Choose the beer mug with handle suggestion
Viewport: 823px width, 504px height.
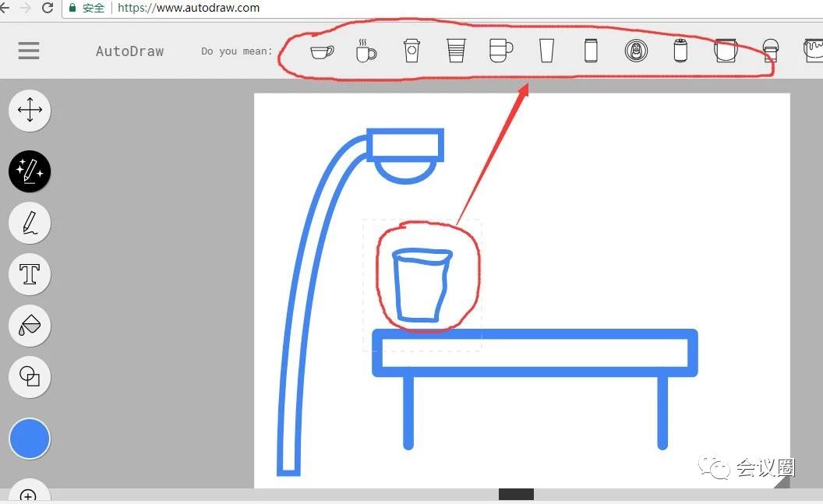click(x=500, y=51)
